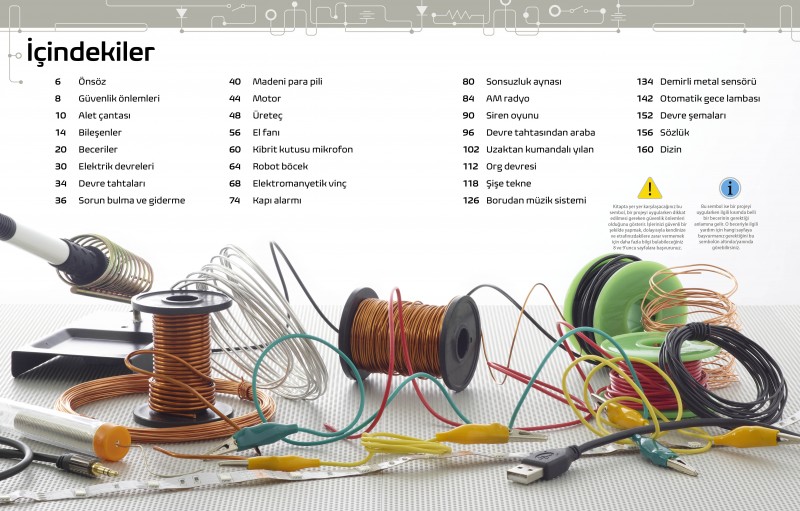Click the paragraph under the warning icon
The image size is (800, 511).
point(646,227)
